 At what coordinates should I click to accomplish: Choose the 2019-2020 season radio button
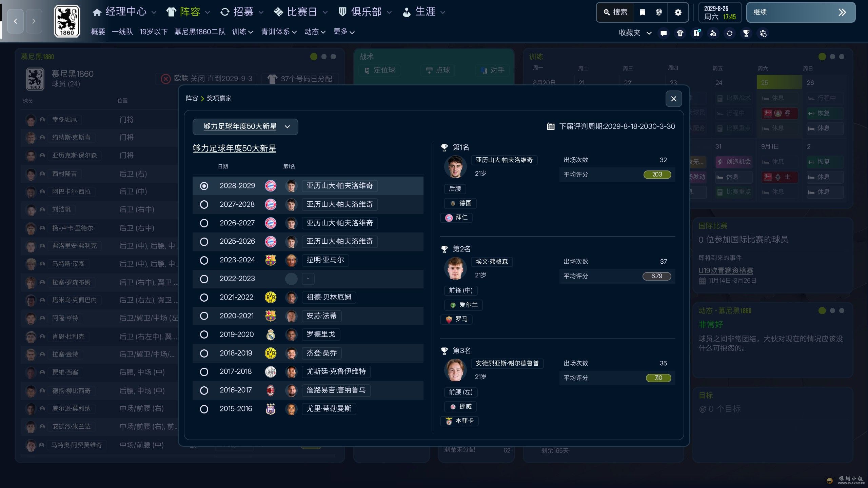click(204, 334)
